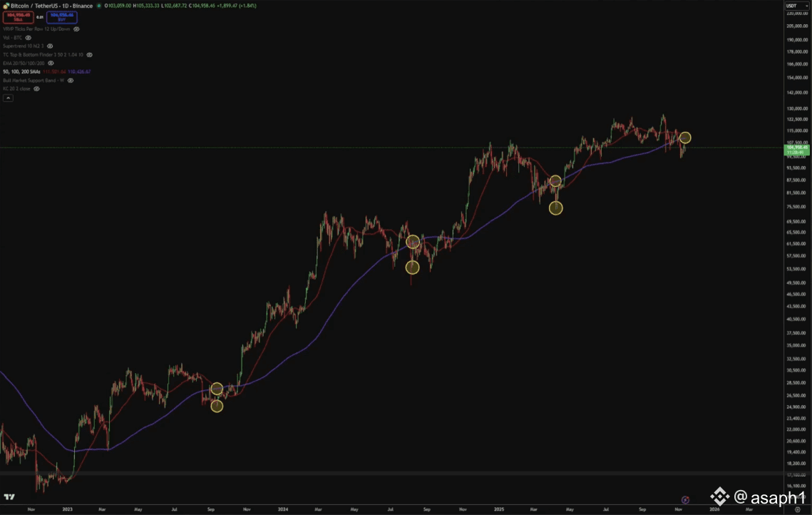Open symbol search via Bitcoin / TetherUS title
Viewport: 812px width, 515px height.
[x=52, y=6]
